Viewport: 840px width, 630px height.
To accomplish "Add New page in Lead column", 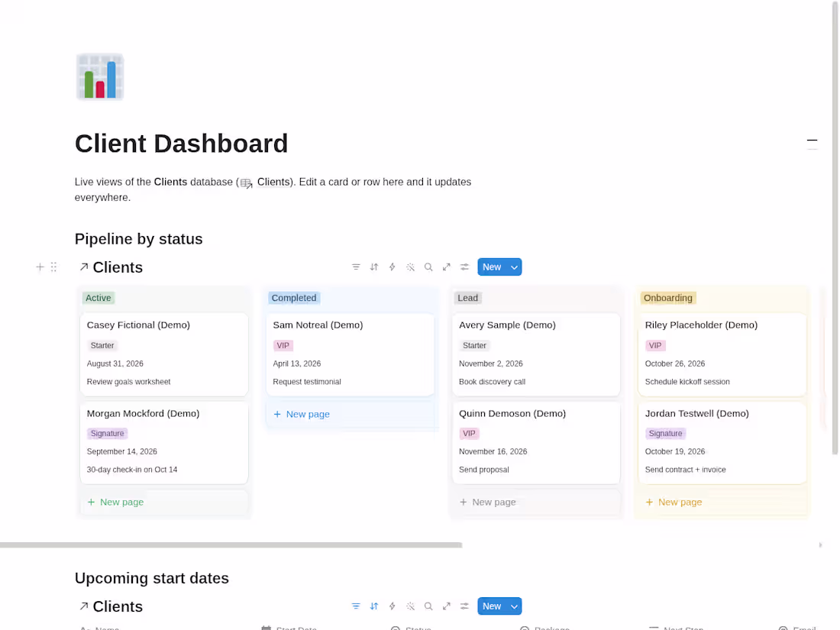I will pos(536,502).
